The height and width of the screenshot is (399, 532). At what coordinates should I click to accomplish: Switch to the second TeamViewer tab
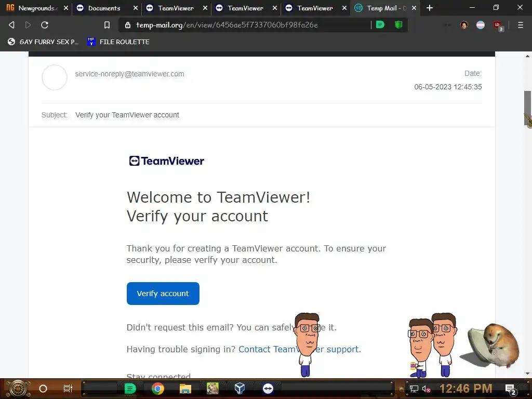246,8
